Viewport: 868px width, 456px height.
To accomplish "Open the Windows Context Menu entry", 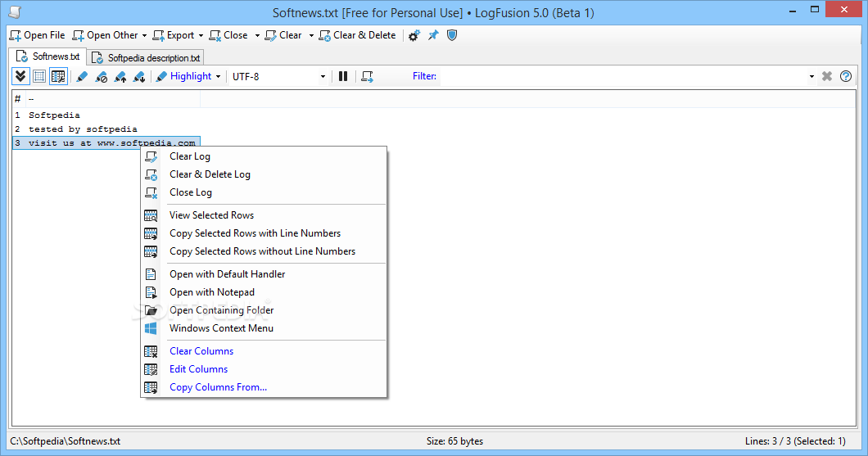I will tap(264, 328).
